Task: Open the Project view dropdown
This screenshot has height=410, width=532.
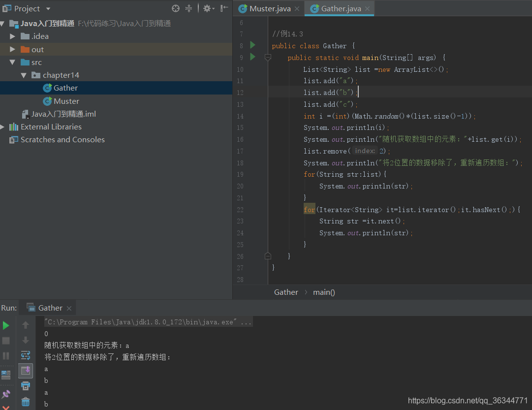Action: coord(48,8)
